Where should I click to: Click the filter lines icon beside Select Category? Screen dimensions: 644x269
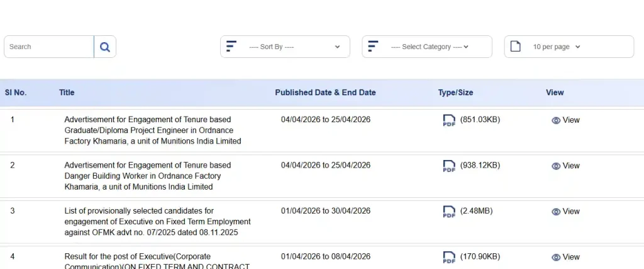click(x=373, y=47)
